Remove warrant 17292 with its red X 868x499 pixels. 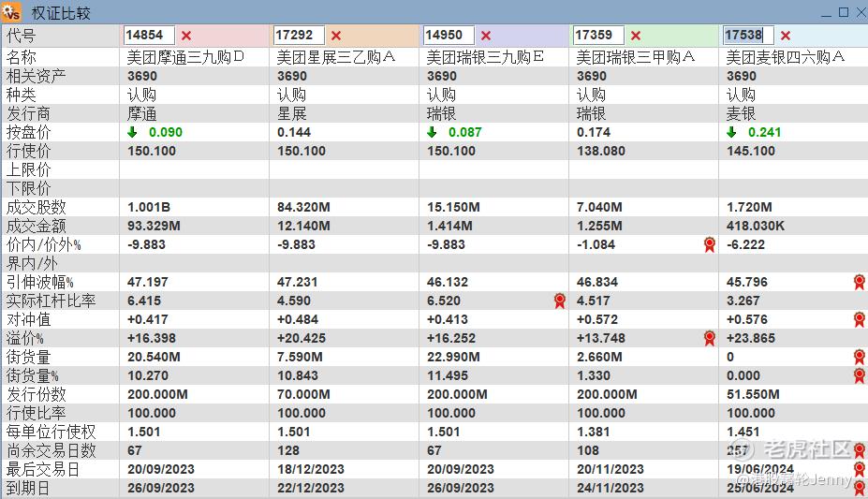[x=336, y=36]
